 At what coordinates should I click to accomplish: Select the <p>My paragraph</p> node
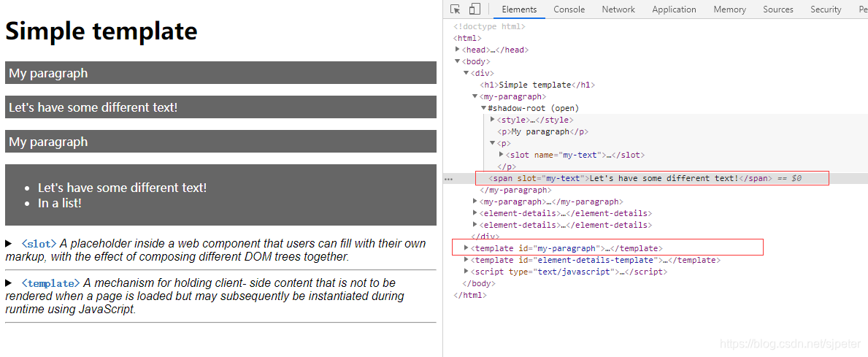pyautogui.click(x=542, y=131)
